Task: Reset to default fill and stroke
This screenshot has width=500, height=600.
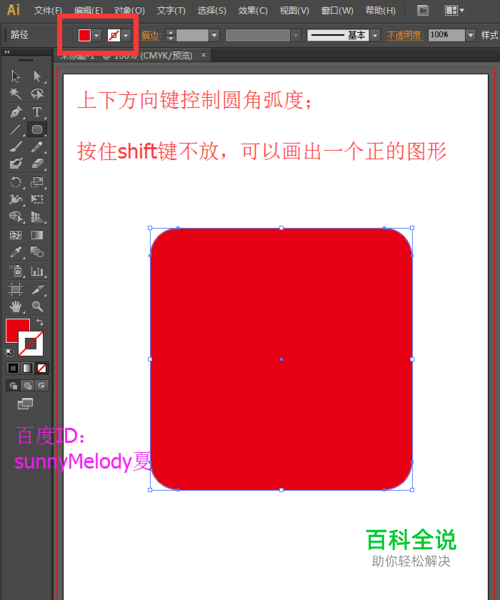Action: (x=10, y=352)
